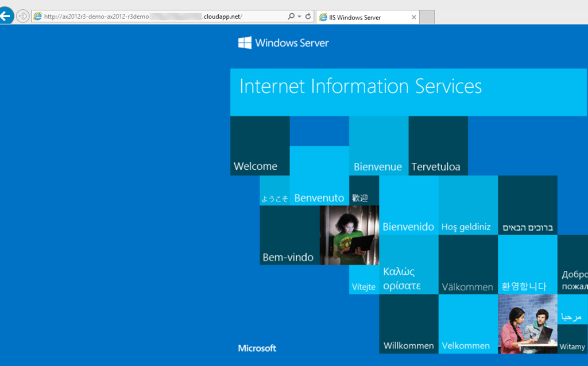Viewport: 588px width, 366px height.
Task: Select the IIS Windows Server tab
Action: coord(362,17)
